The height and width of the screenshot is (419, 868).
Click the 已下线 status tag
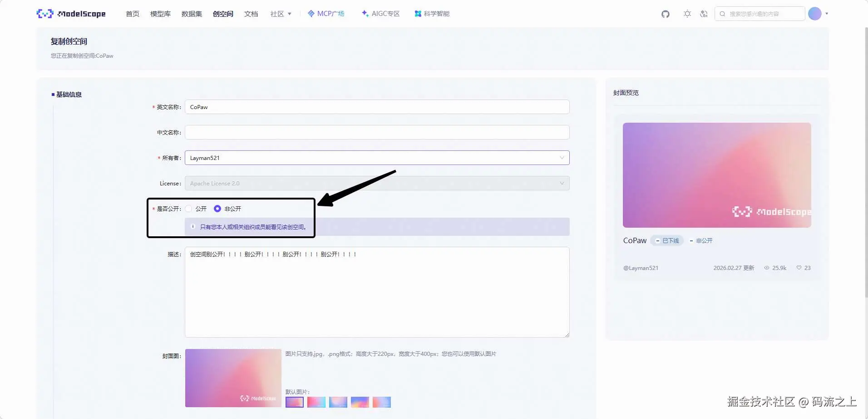point(667,240)
